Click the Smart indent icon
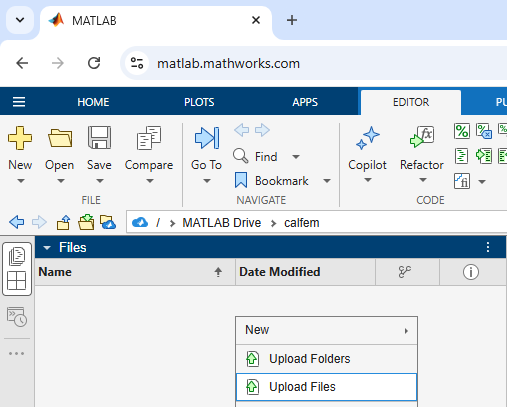Viewport: 507px width, 407px height. (462, 156)
